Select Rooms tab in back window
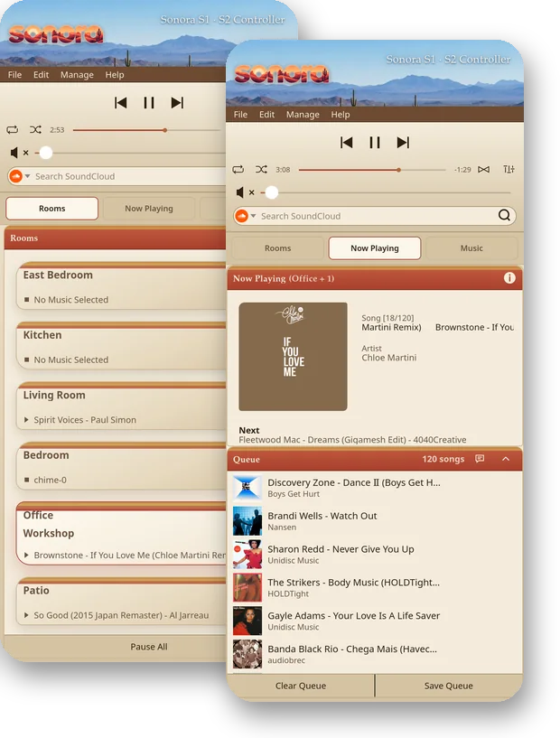 coord(52,209)
